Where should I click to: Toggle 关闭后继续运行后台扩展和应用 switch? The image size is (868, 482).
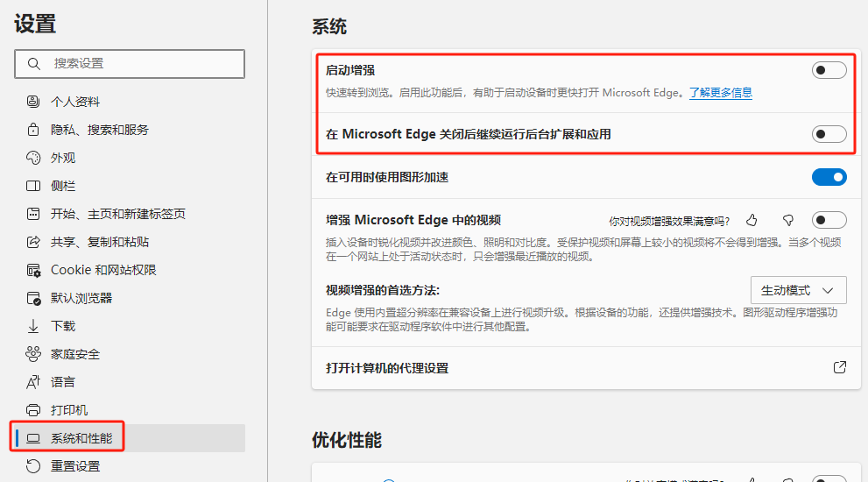[x=829, y=134]
